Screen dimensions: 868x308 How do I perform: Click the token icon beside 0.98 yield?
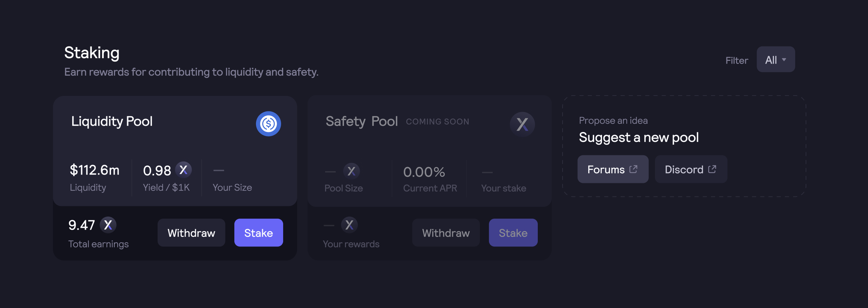(183, 170)
